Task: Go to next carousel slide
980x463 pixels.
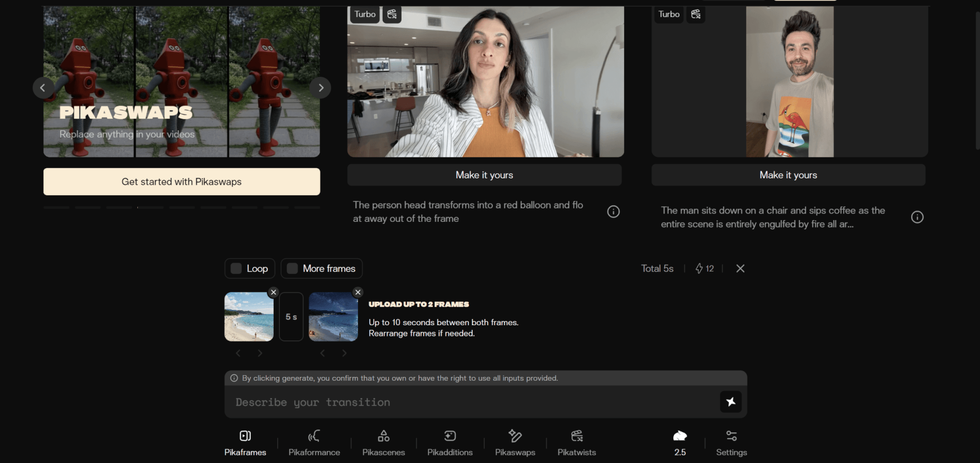Action: [x=321, y=88]
